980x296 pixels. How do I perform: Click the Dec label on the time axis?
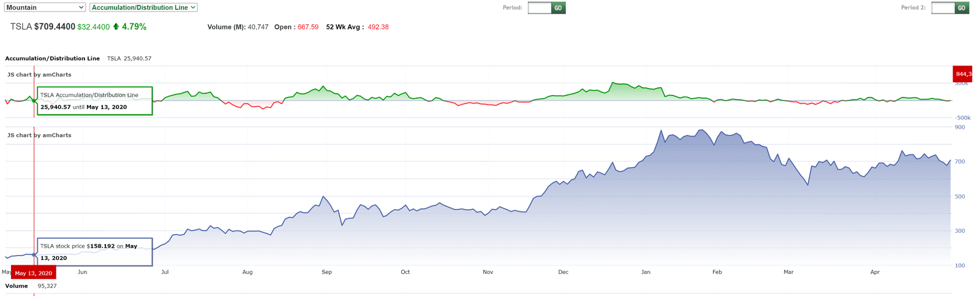(563, 272)
